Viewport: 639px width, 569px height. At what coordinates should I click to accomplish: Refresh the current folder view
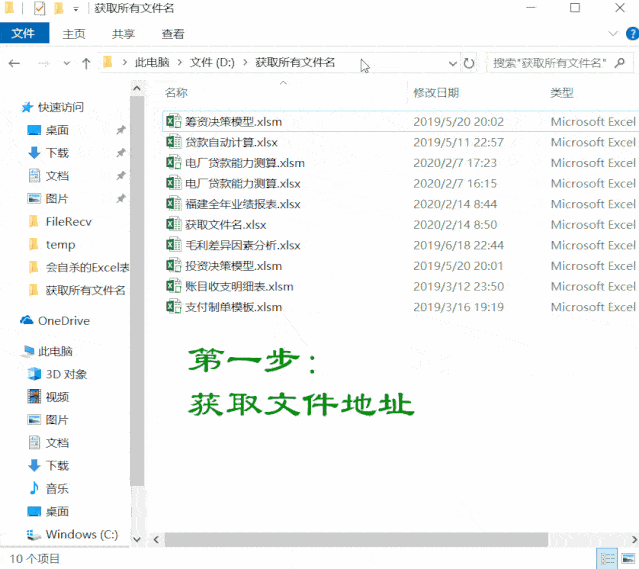click(469, 63)
